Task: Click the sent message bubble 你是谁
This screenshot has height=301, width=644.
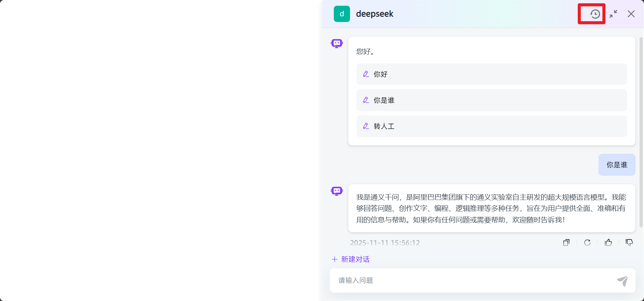Action: click(x=617, y=165)
